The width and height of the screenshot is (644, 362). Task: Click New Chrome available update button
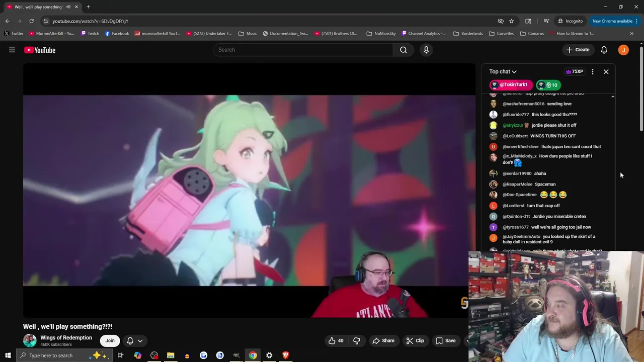point(615,21)
